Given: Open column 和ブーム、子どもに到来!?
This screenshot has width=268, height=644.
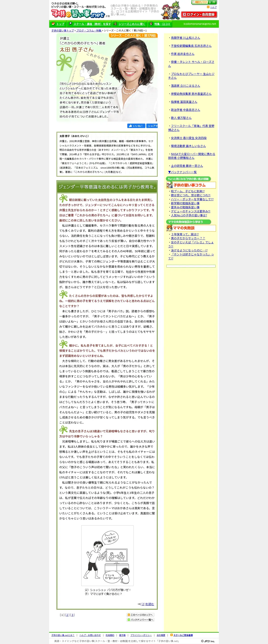Looking at the screenshot, I should (x=187, y=191).
